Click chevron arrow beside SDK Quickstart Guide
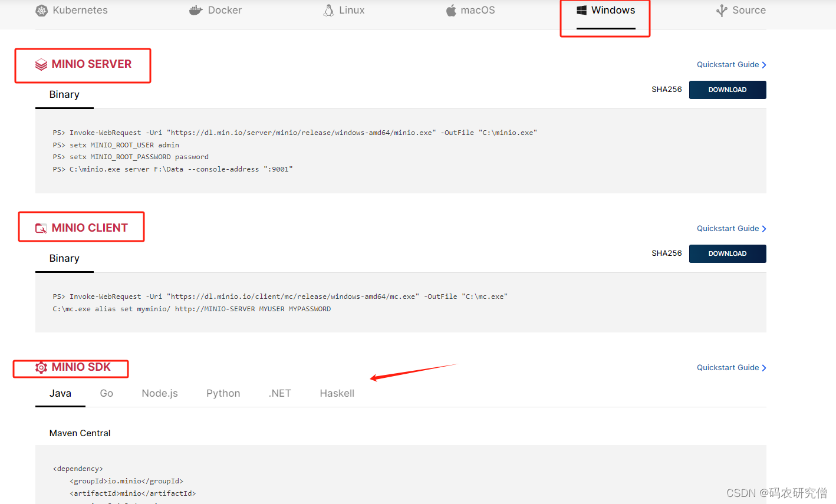Image resolution: width=836 pixels, height=504 pixels. coord(764,368)
